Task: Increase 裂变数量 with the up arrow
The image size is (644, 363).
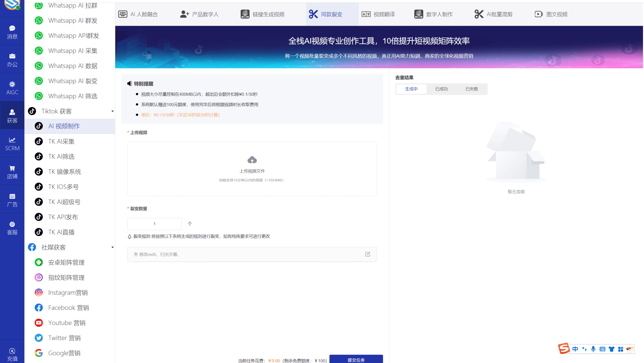Action: [190, 224]
